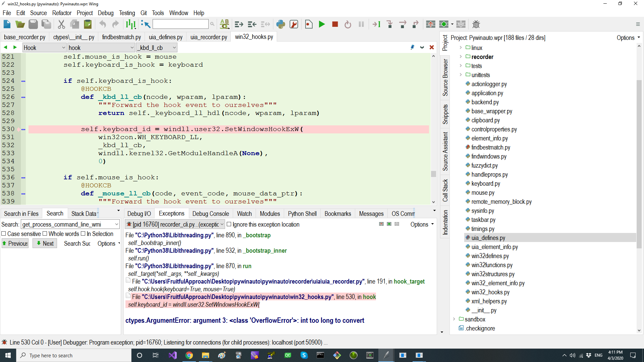Expand the recorder folder in the project tree
This screenshot has height=362, width=644.
[x=461, y=57]
